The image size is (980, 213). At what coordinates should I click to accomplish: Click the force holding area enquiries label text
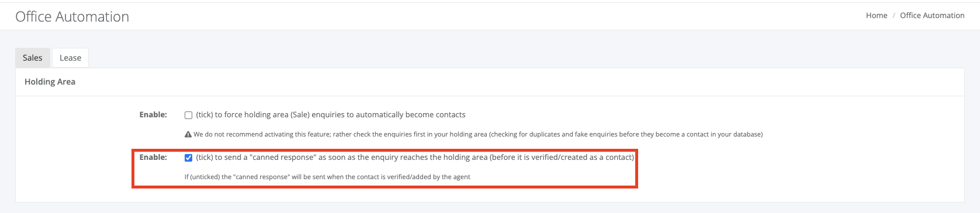pos(331,115)
